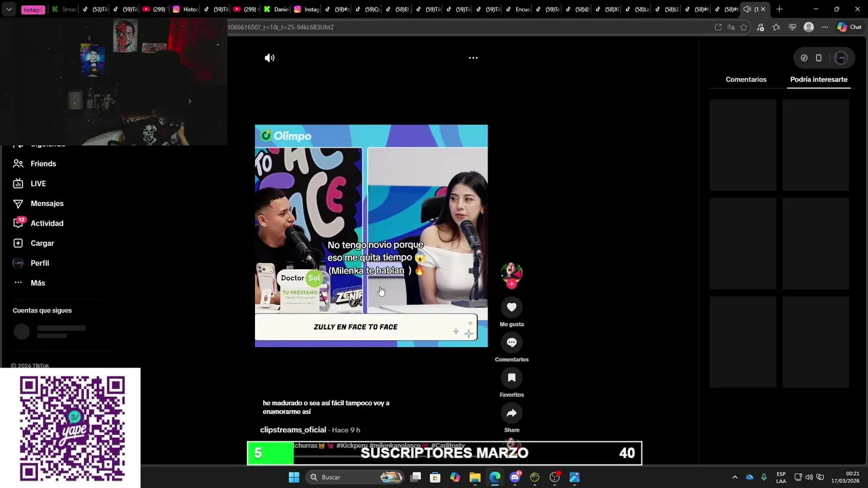Open Browser essentials heart-pulse icon

tap(792, 27)
